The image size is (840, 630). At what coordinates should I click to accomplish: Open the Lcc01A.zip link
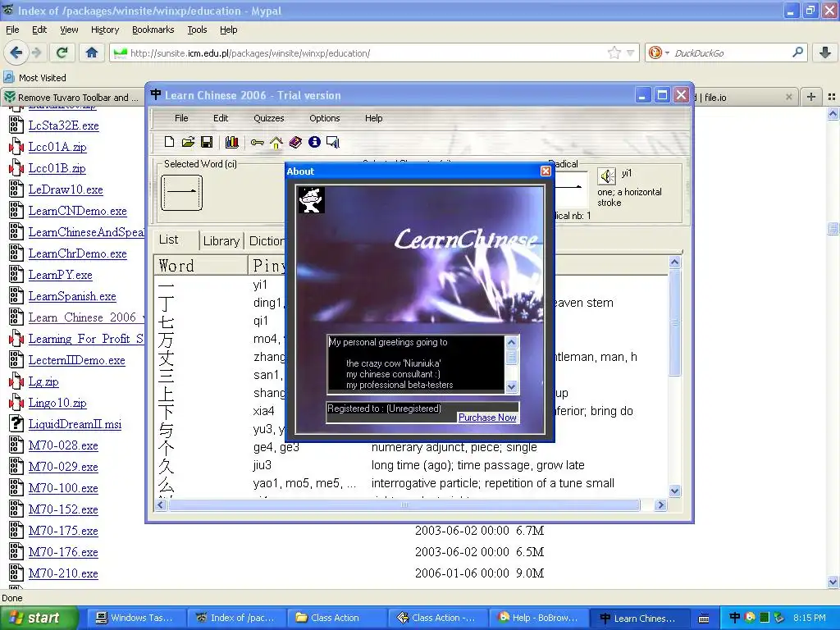[x=57, y=147]
